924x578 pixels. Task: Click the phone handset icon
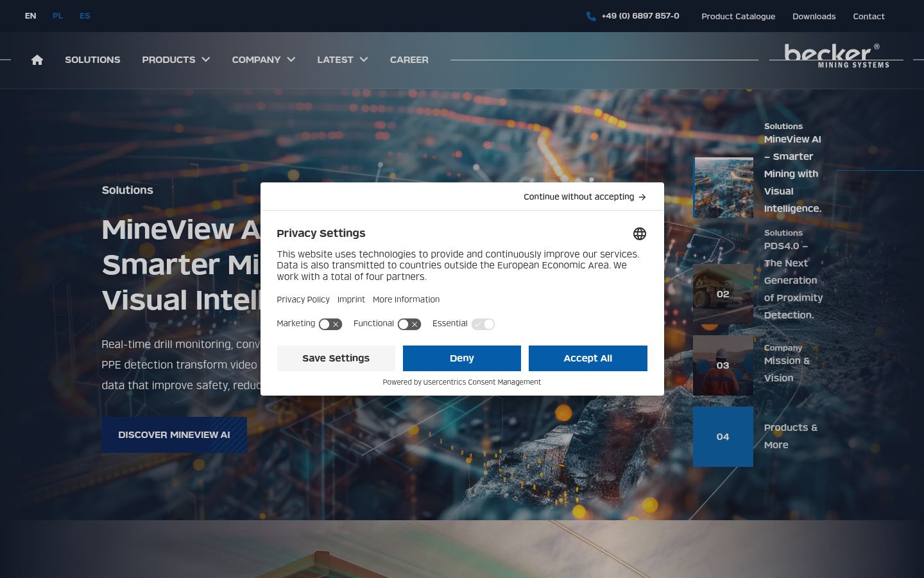(591, 16)
